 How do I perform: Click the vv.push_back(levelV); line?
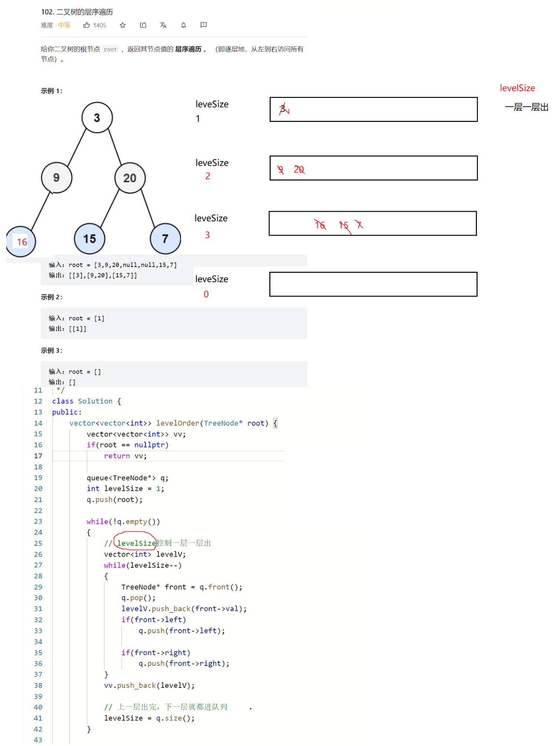point(149,685)
